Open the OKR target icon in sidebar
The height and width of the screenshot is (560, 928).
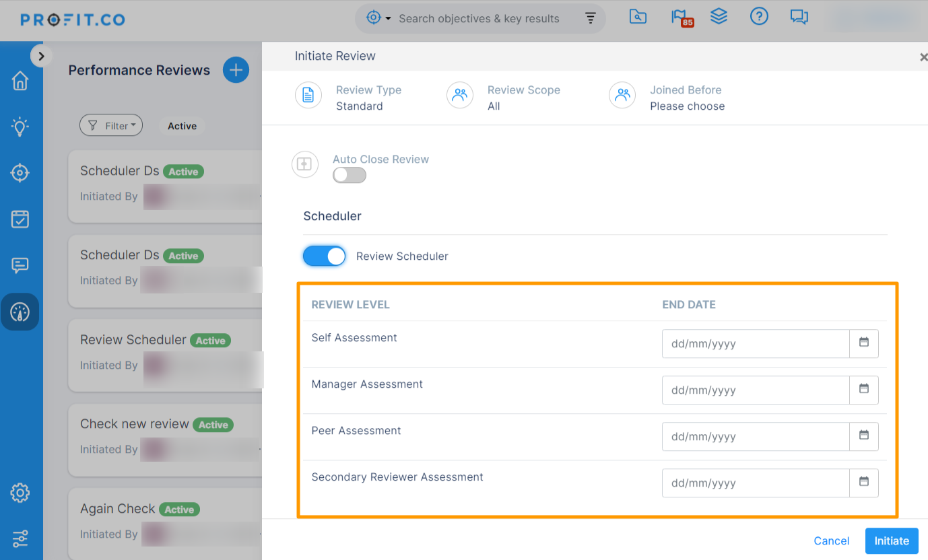pos(20,173)
